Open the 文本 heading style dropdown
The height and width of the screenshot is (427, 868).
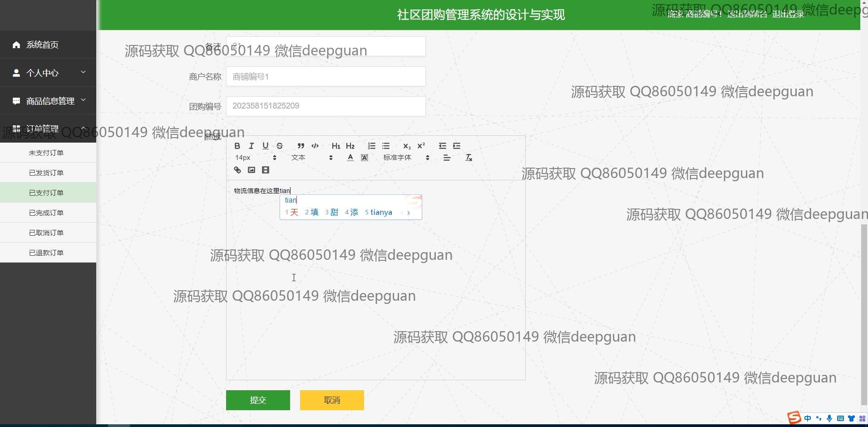[312, 158]
